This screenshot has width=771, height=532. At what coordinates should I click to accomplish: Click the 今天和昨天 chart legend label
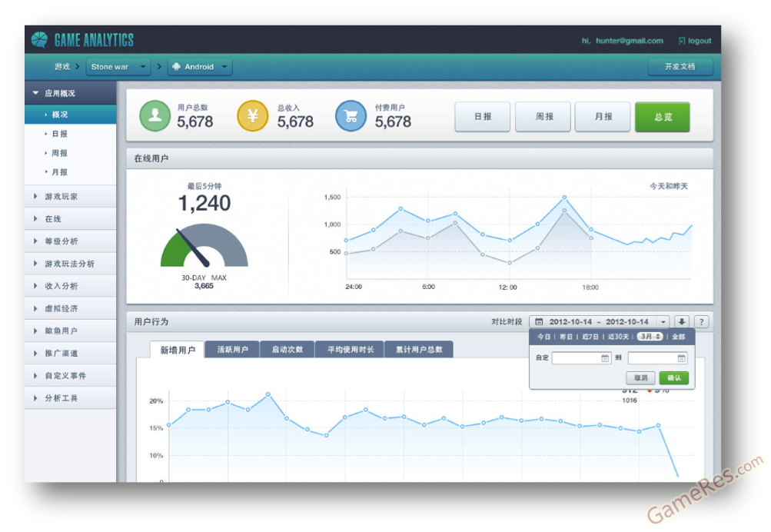pos(669,186)
